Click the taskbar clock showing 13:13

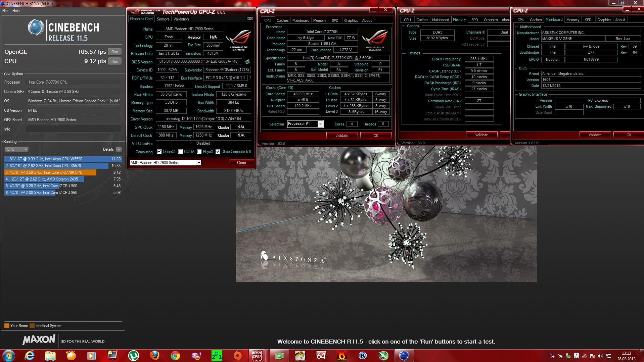click(x=626, y=356)
